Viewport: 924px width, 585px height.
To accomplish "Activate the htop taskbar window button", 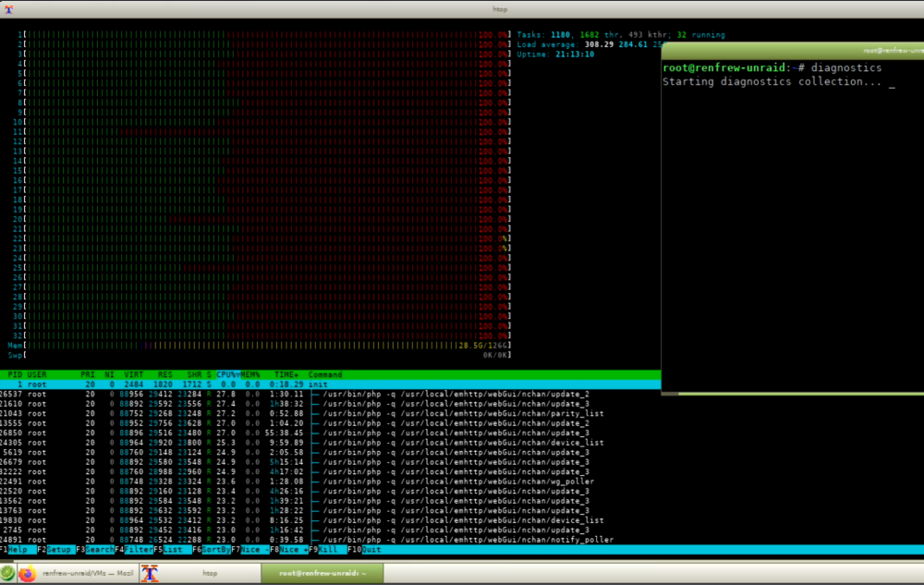I will point(201,573).
